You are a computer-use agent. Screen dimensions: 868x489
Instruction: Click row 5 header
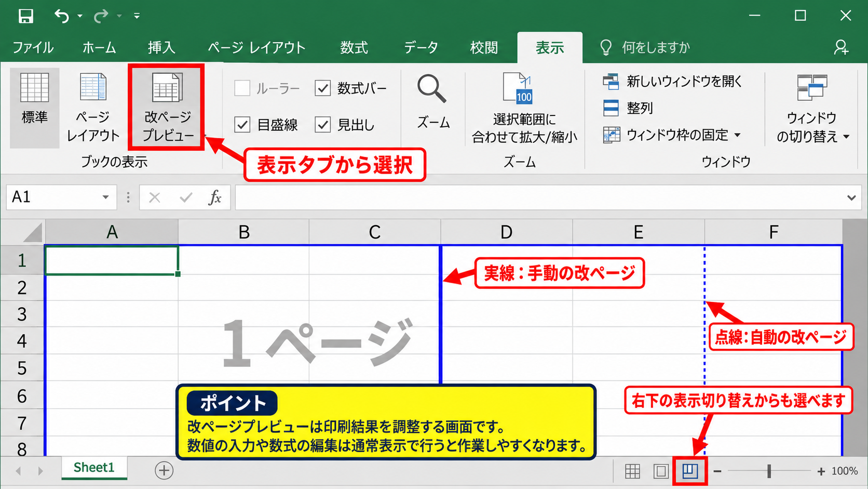pos(22,368)
